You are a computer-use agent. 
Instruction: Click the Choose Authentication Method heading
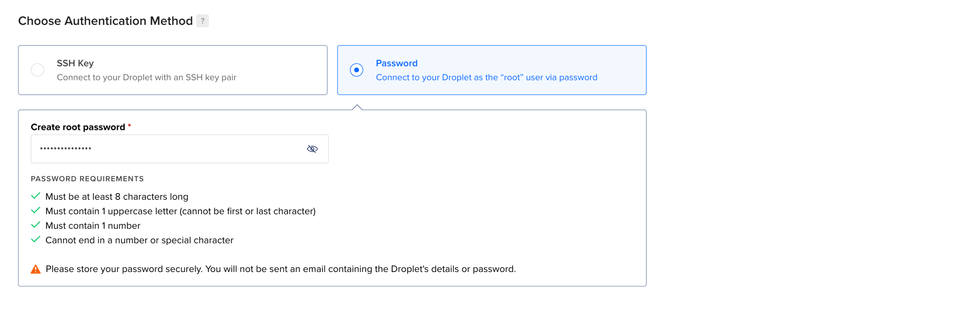tap(106, 21)
